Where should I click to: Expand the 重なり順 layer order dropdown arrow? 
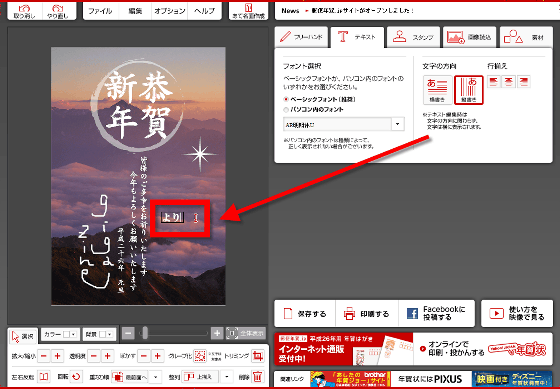pos(155,376)
